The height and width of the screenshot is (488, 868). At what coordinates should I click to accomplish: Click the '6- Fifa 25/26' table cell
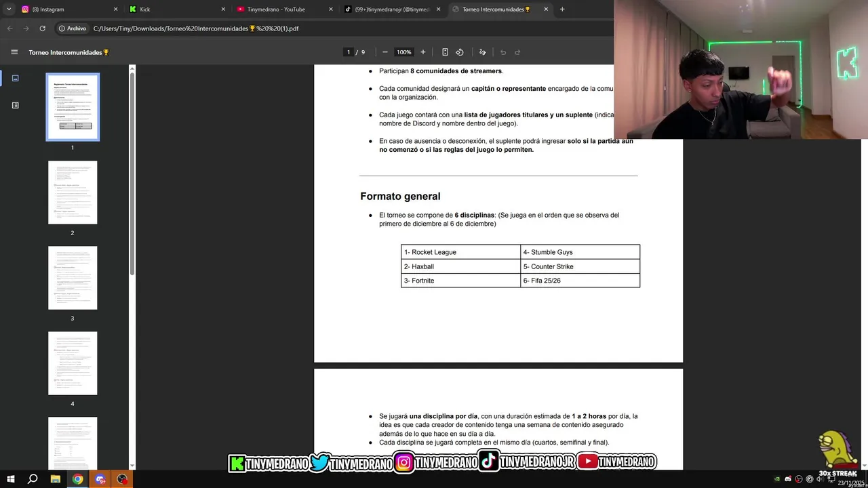pyautogui.click(x=580, y=281)
